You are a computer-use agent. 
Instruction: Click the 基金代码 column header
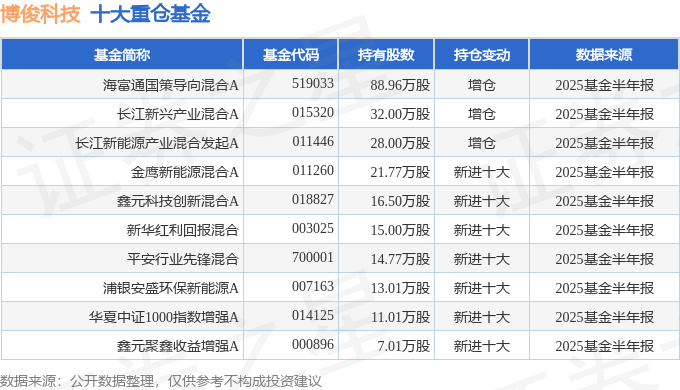click(291, 55)
